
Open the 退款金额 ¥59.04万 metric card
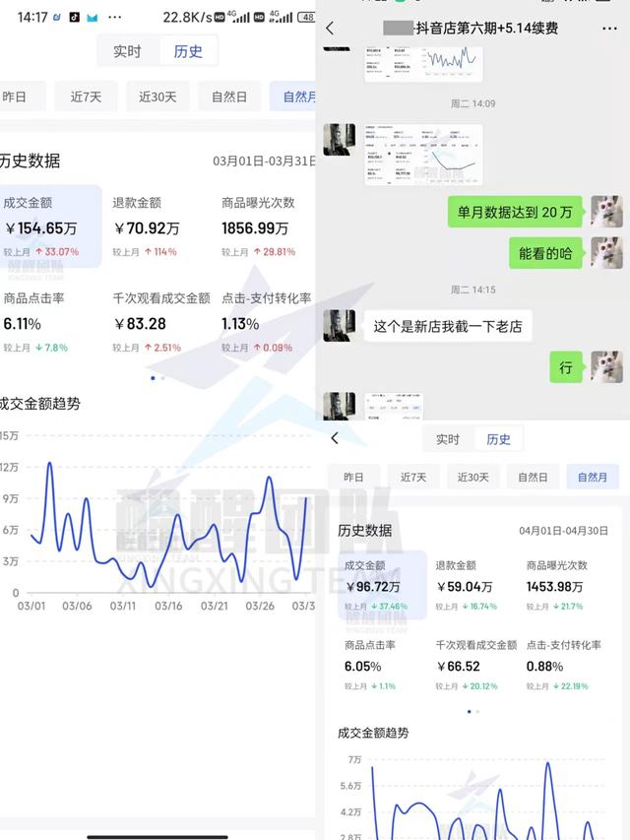(472, 586)
